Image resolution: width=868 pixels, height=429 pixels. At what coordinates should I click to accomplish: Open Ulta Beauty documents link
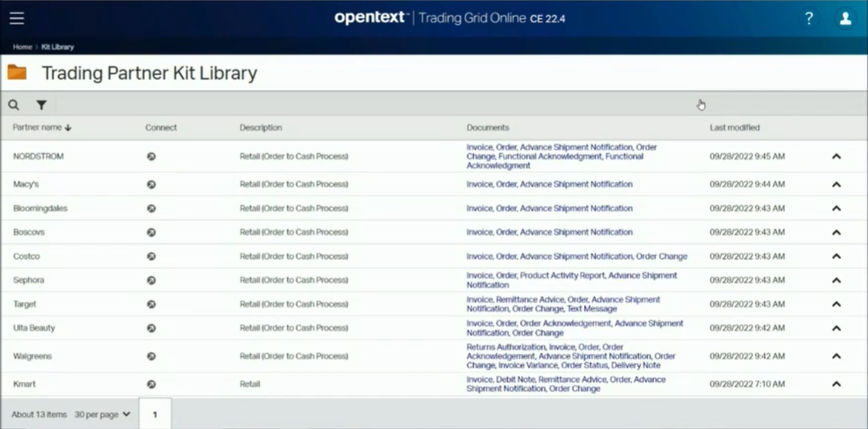coord(575,328)
